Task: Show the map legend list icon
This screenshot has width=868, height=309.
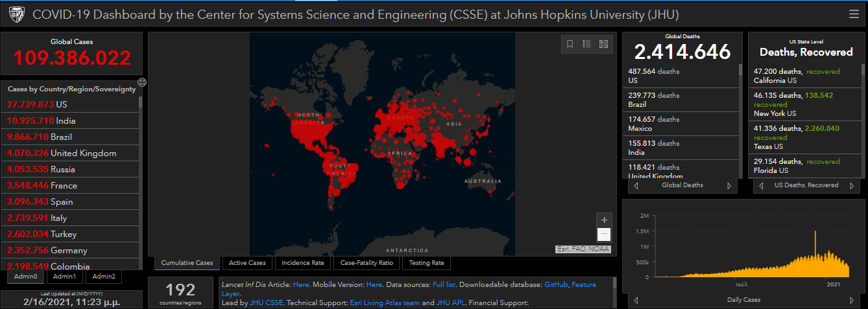Action: 586,44
